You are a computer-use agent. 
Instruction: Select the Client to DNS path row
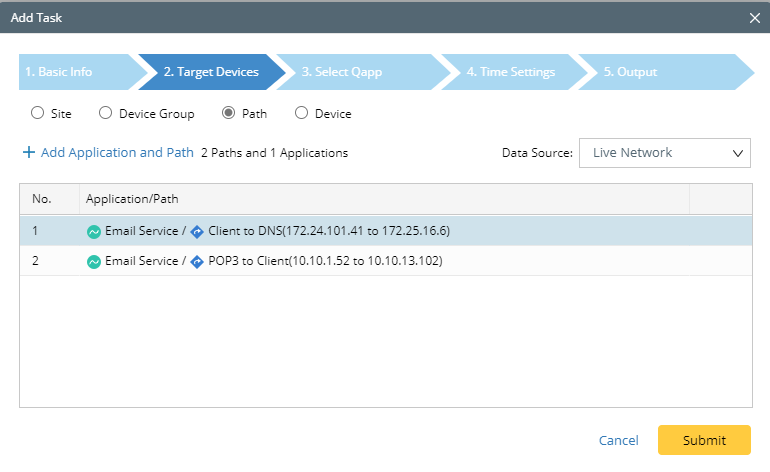329,231
